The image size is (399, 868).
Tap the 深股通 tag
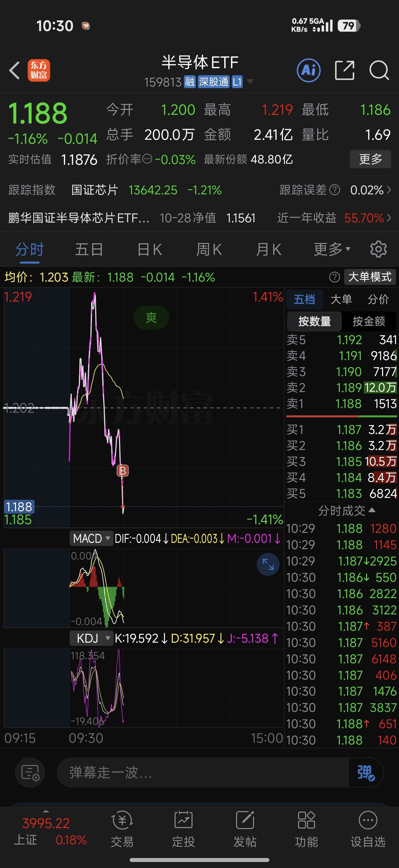click(x=213, y=82)
